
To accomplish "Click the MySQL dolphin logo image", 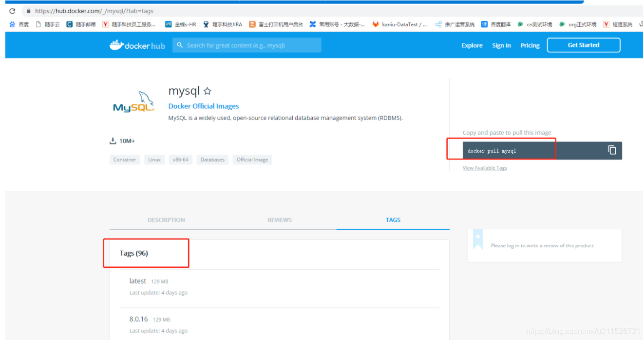I will 133,102.
